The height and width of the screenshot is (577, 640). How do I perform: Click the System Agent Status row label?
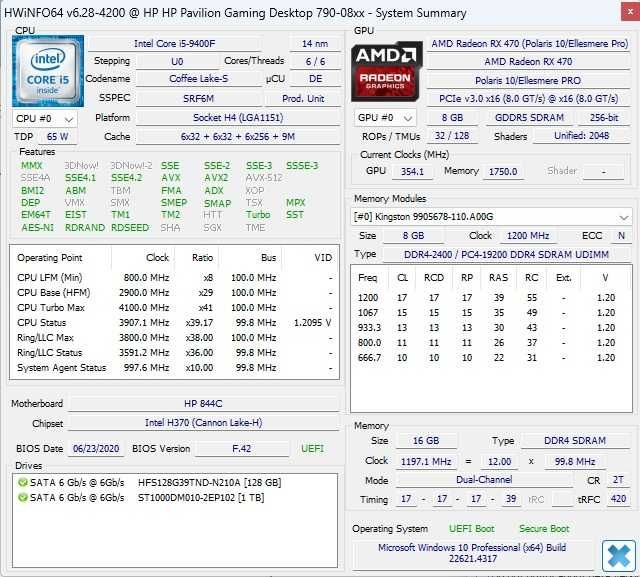pos(61,368)
